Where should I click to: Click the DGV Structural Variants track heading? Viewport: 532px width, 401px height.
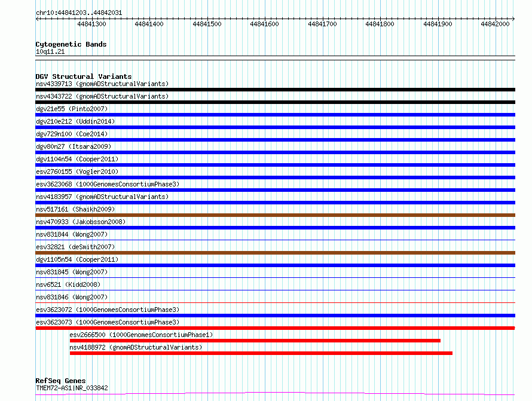[84, 76]
